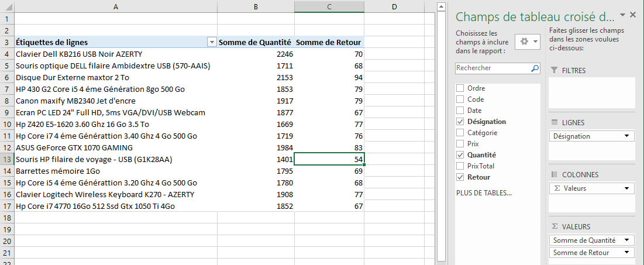
Task: Click the VALEURS sigma icon
Action: point(554,226)
